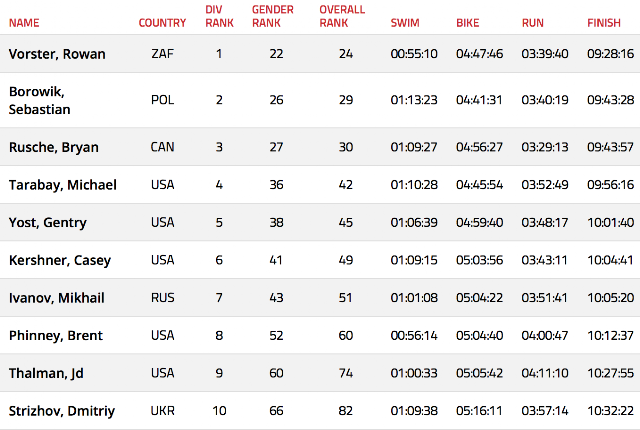Image resolution: width=640 pixels, height=430 pixels.
Task: Click the GENDER RANK column header
Action: coord(273,16)
